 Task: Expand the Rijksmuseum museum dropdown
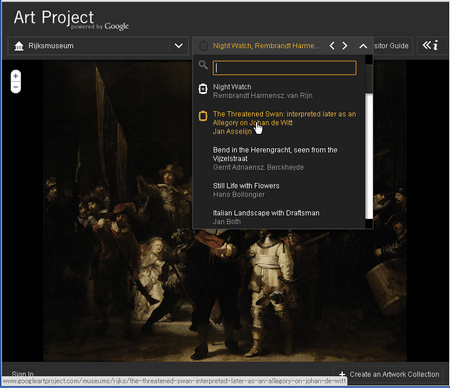click(179, 46)
